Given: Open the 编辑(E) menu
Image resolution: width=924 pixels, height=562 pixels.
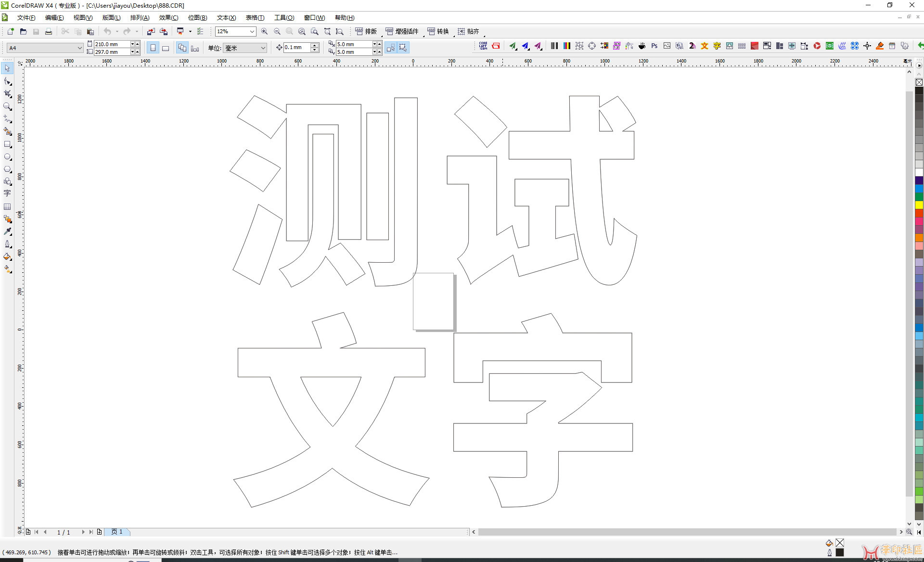Looking at the screenshot, I should pos(54,18).
